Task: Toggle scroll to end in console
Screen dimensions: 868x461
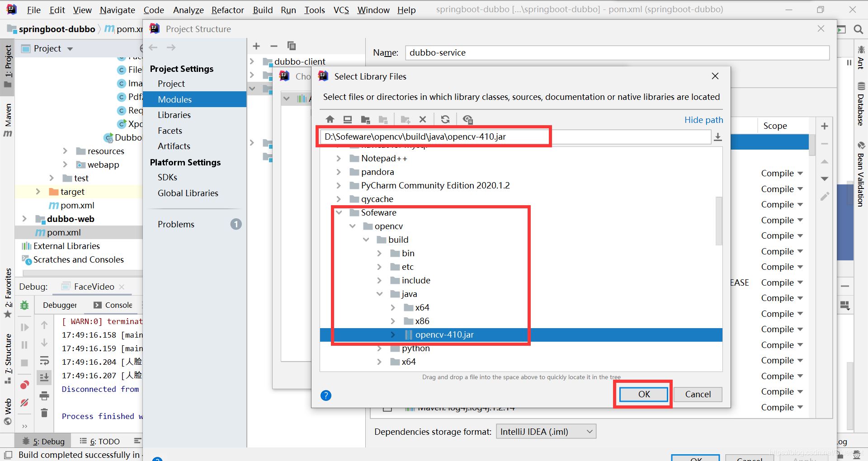Action: (x=44, y=377)
